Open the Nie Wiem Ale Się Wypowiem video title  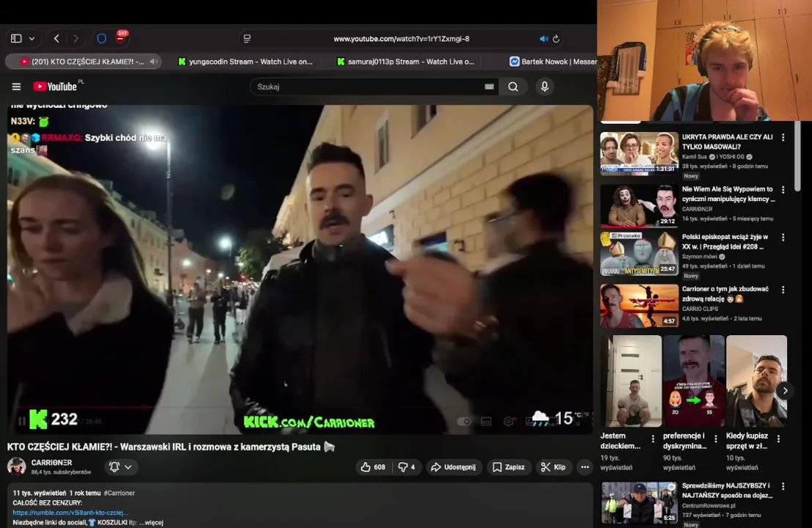728,194
